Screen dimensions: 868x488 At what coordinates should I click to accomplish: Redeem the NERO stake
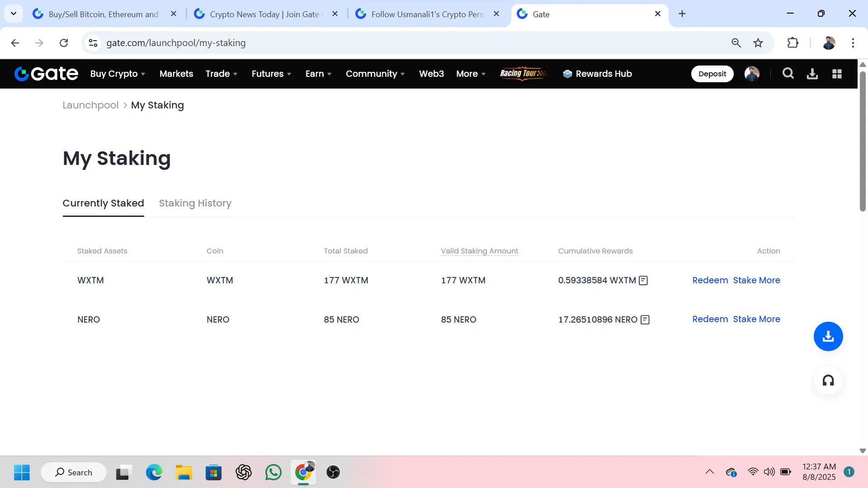[x=710, y=319]
